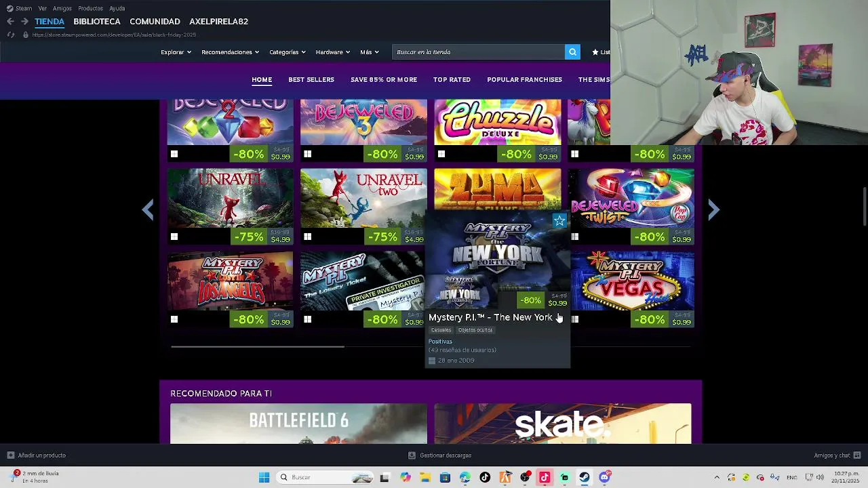The height and width of the screenshot is (488, 868).
Task: Click the Añadir un producto plus icon
Action: click(10, 455)
